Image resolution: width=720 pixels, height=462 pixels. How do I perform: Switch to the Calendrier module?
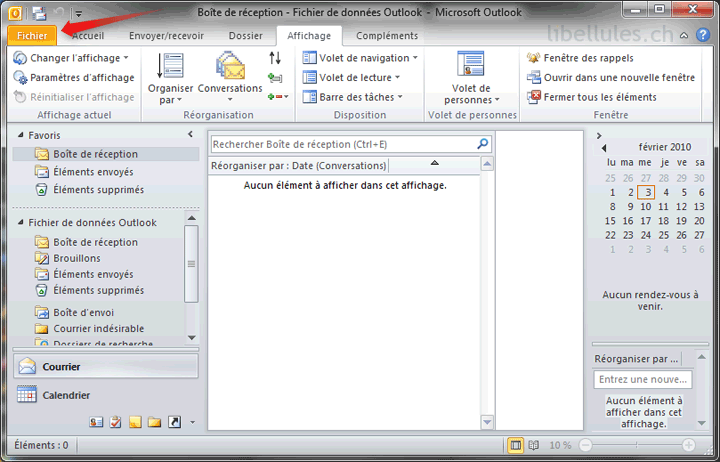pos(106,395)
